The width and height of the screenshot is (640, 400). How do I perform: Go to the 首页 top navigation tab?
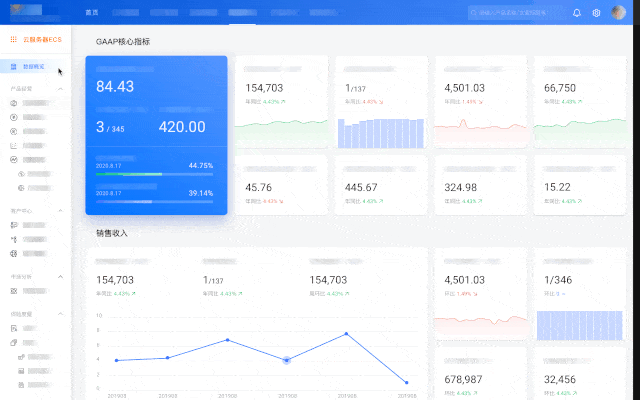pyautogui.click(x=92, y=13)
